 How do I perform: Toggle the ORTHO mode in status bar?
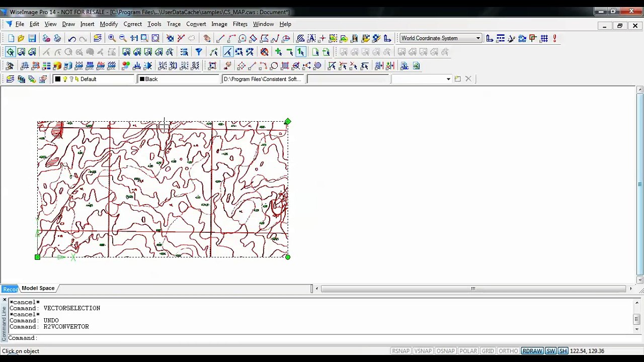[508, 351]
